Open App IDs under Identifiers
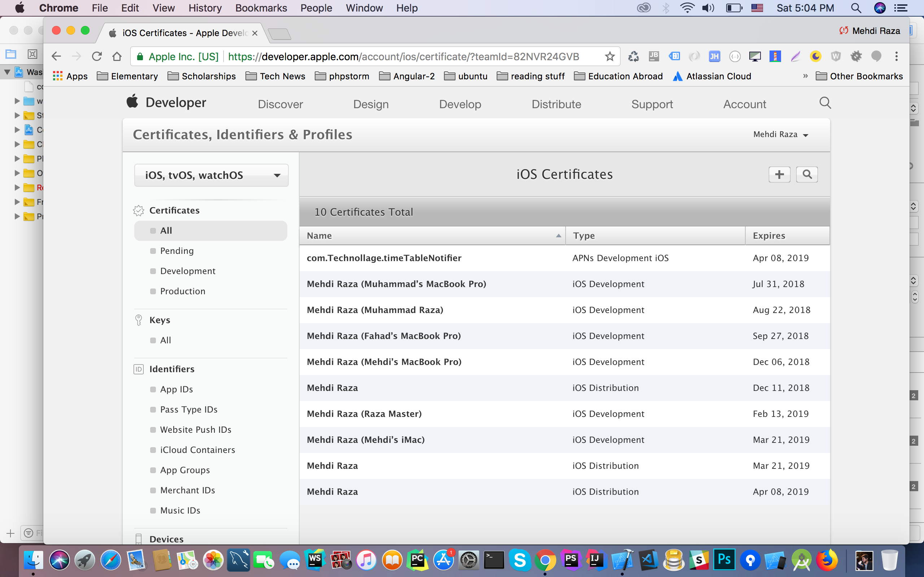 (x=176, y=389)
